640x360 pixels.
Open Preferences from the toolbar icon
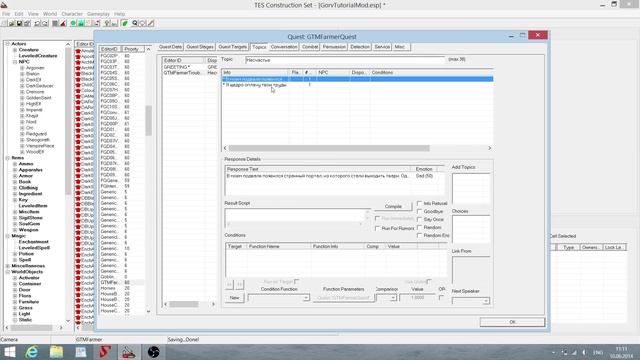27,23
